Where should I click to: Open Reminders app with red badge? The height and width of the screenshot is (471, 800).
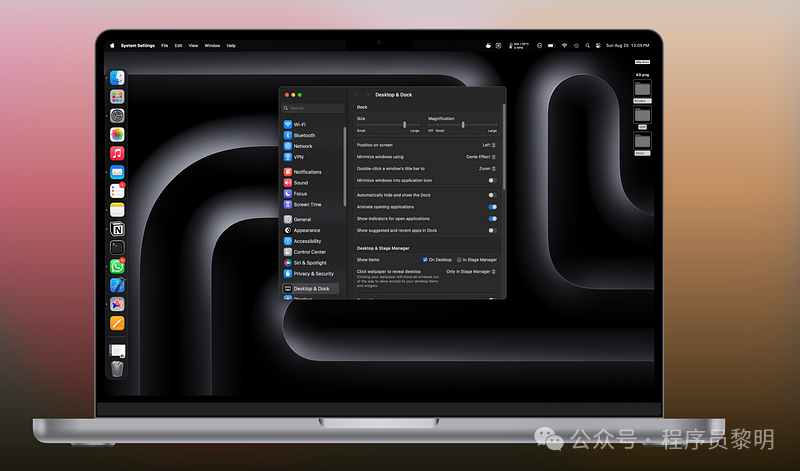click(117, 191)
